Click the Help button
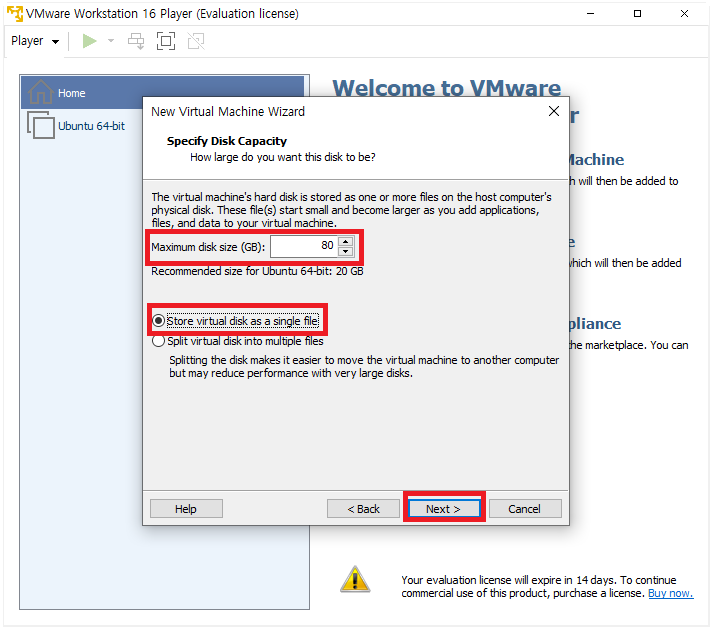Image resolution: width=713 pixels, height=630 pixels. pos(186,509)
